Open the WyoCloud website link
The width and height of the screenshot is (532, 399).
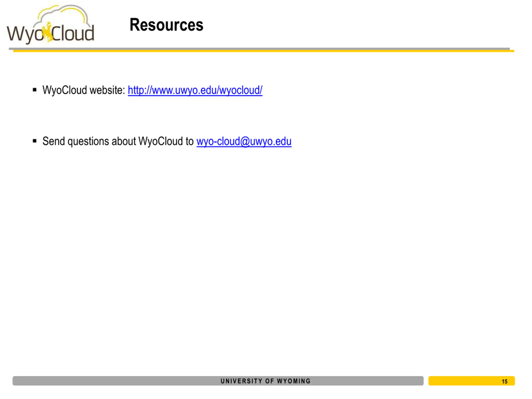click(x=195, y=90)
